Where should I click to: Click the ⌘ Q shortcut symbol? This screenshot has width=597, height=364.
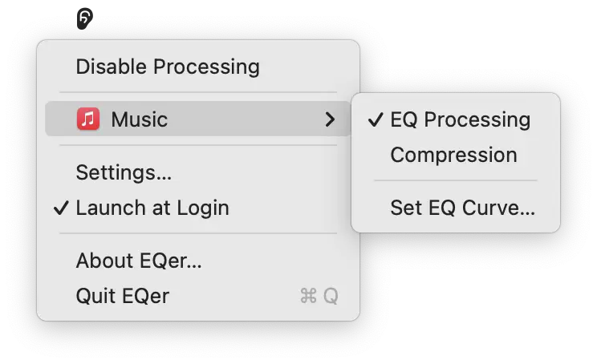pos(319,297)
